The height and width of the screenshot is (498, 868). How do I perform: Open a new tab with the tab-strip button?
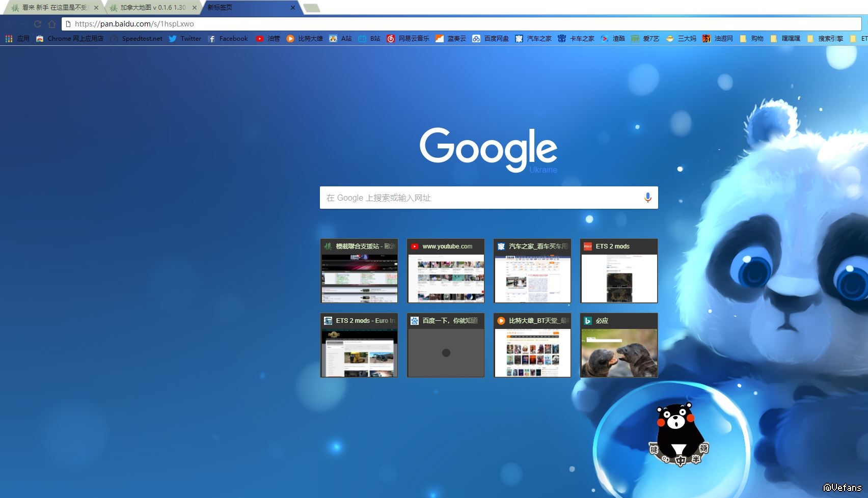point(311,8)
